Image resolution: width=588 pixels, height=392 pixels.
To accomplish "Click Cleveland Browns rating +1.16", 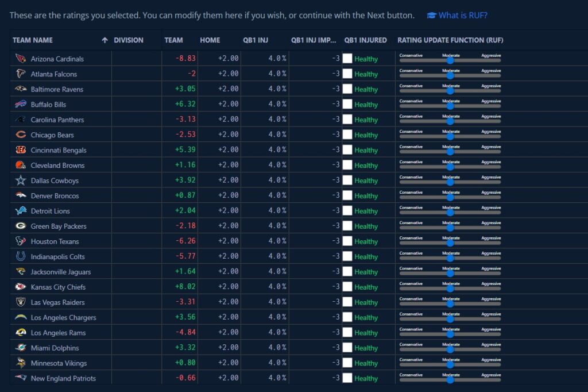I will (x=185, y=165).
